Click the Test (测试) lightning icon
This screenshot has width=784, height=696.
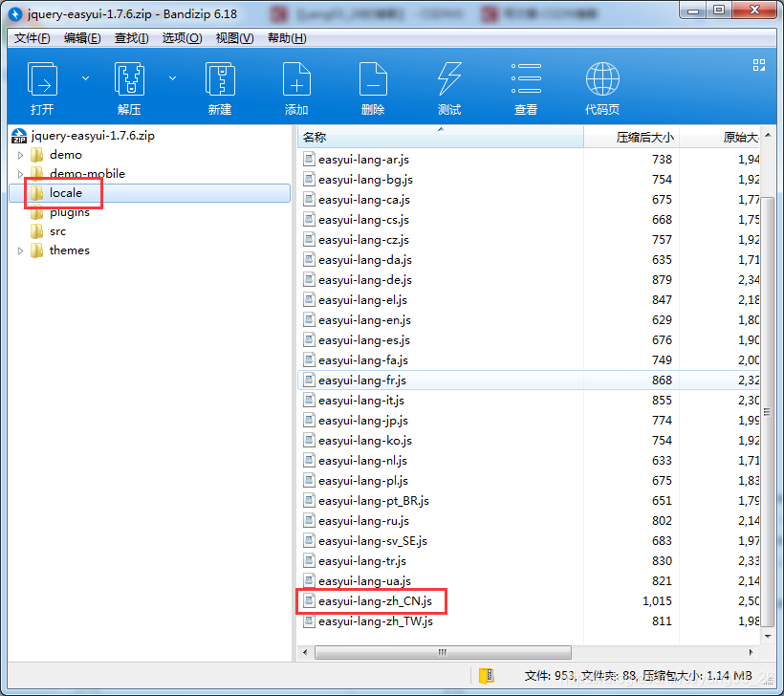pyautogui.click(x=449, y=79)
